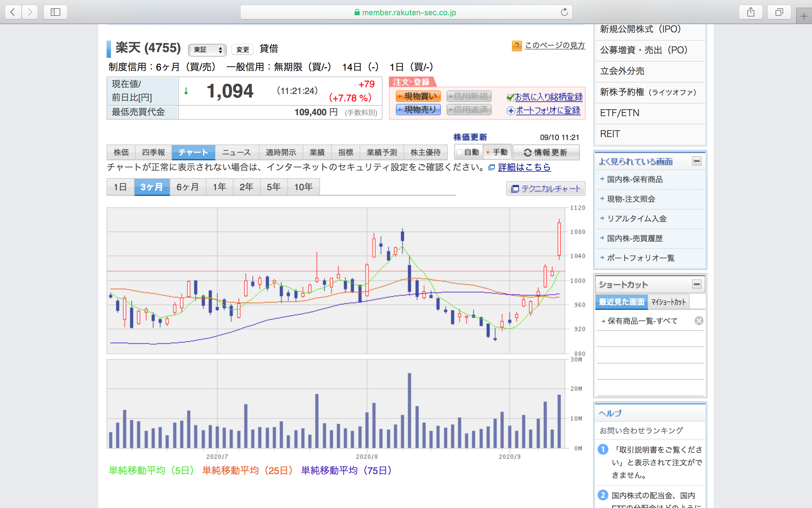Open the ニュース tab
The height and width of the screenshot is (508, 812).
pyautogui.click(x=237, y=152)
